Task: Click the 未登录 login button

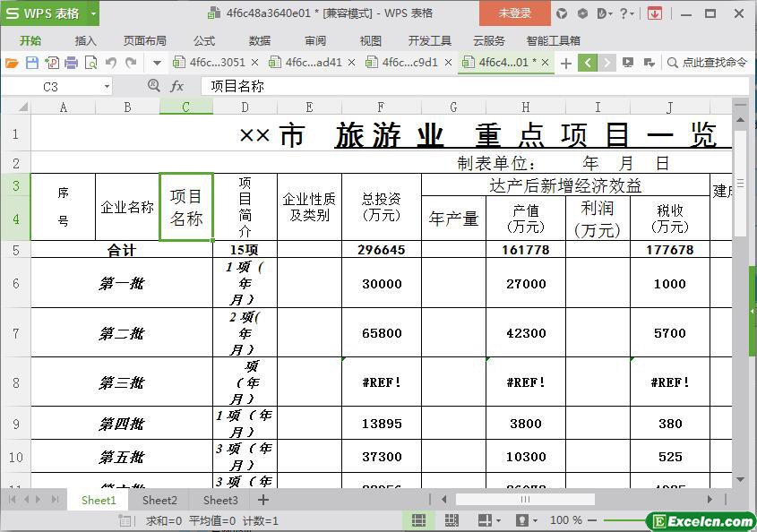Action: coord(515,13)
